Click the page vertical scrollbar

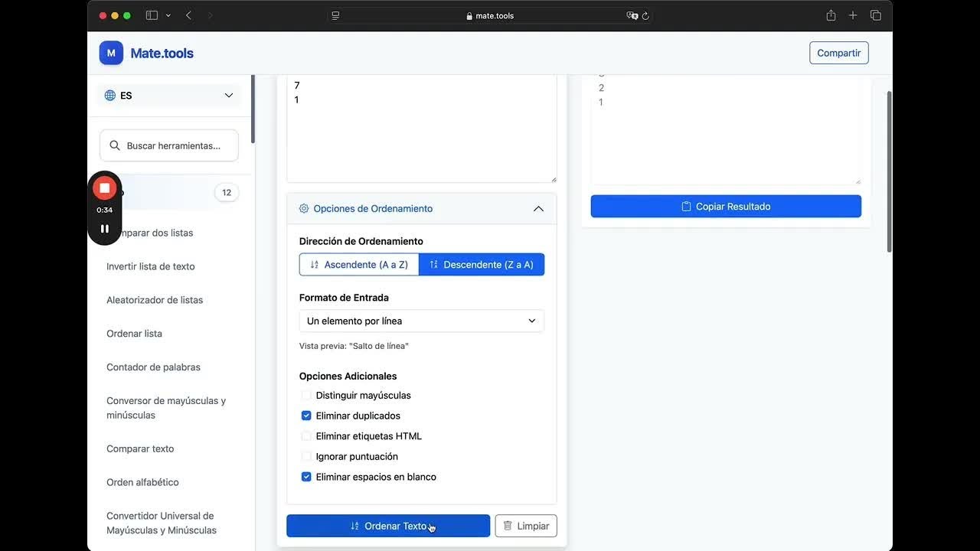[x=889, y=172]
